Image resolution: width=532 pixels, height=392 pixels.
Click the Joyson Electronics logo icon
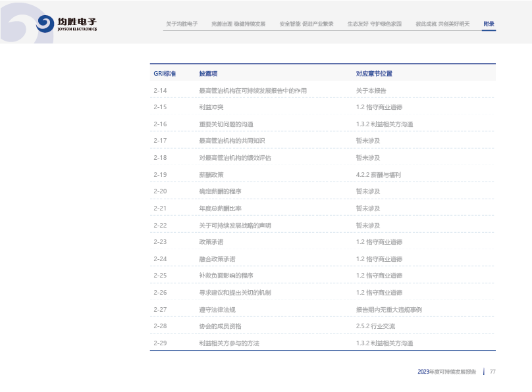tap(45, 24)
